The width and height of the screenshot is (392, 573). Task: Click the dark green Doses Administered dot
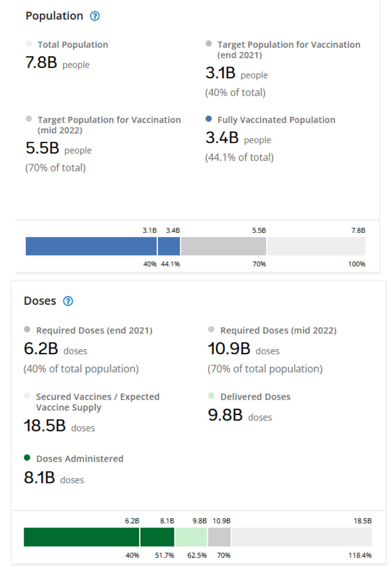tap(27, 458)
